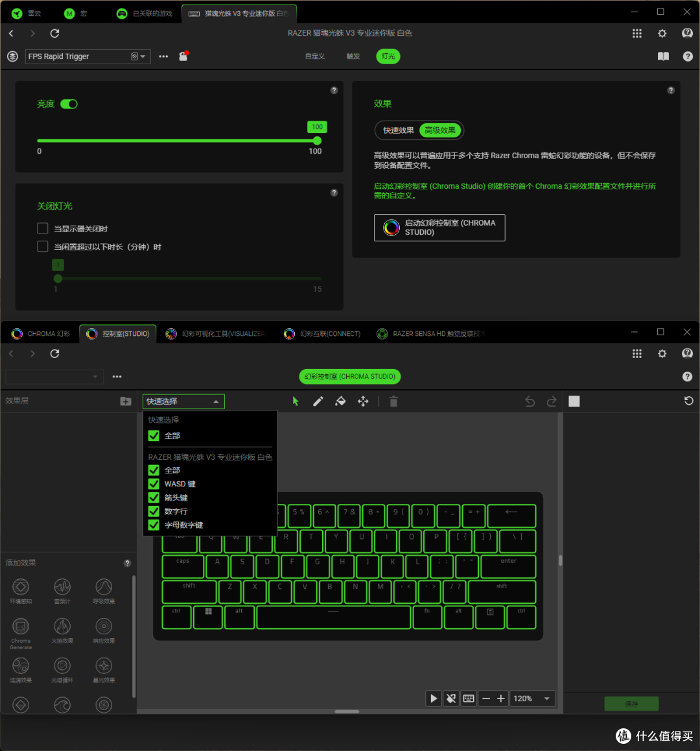Select the paint bucket fill tool
The height and width of the screenshot is (751, 700).
pyautogui.click(x=340, y=401)
